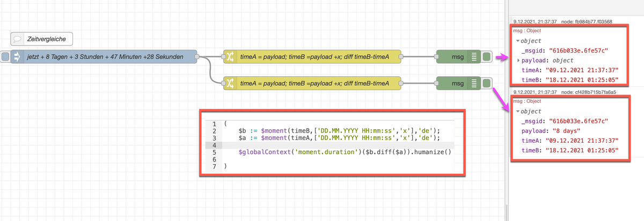Screen dimensions: 644x221
Task: Click the speech bubble icon on comment node
Action: tap(17, 39)
